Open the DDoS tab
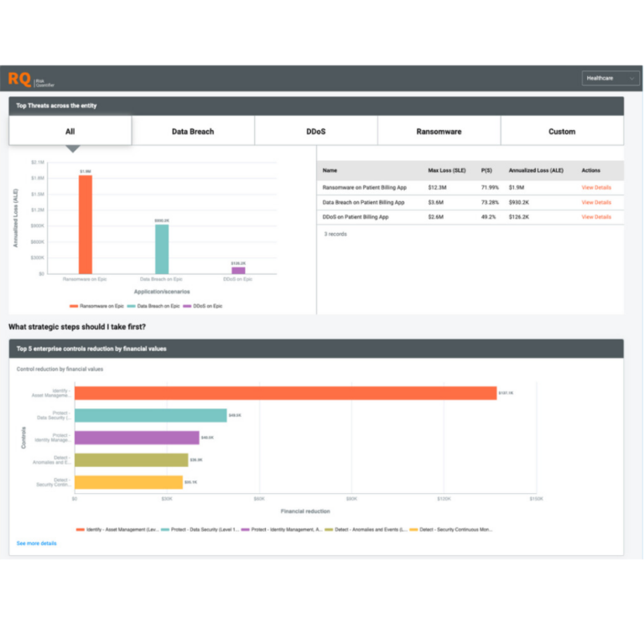 (316, 131)
